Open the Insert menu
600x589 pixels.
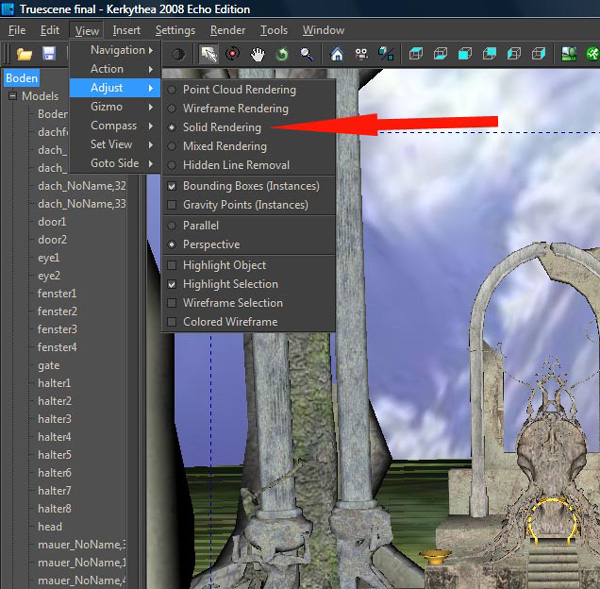(126, 30)
